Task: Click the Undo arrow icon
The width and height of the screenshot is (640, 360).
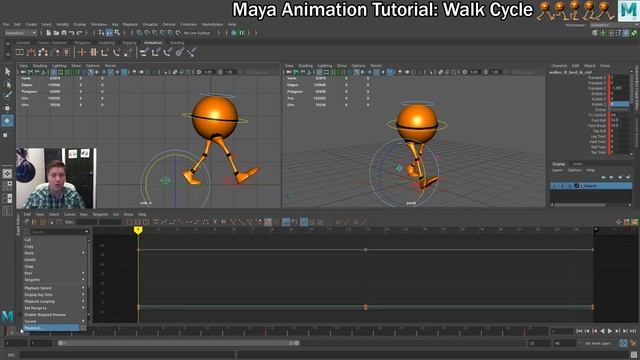Action: [x=71, y=33]
